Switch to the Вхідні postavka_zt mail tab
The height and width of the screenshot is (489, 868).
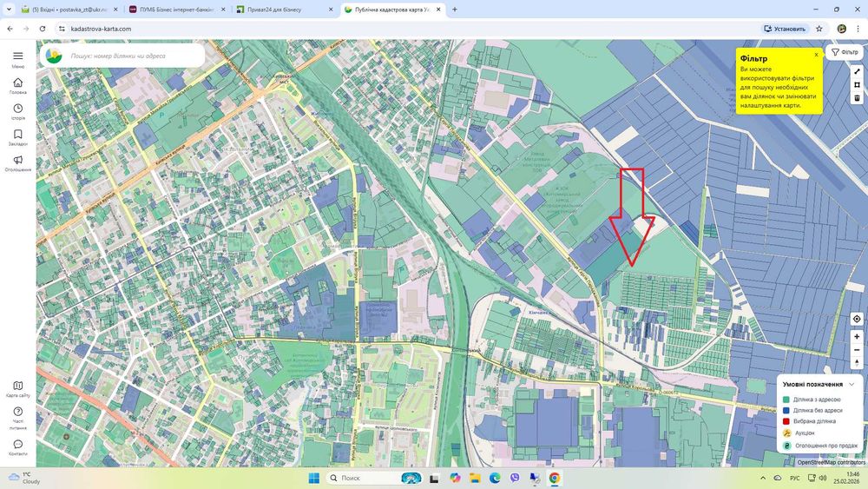[x=69, y=10]
